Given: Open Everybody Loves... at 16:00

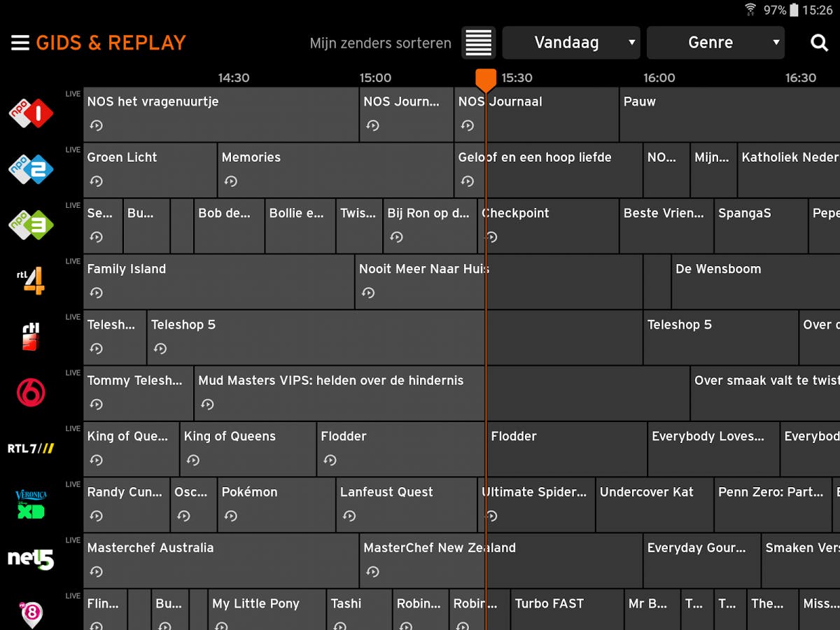Looking at the screenshot, I should [x=713, y=449].
